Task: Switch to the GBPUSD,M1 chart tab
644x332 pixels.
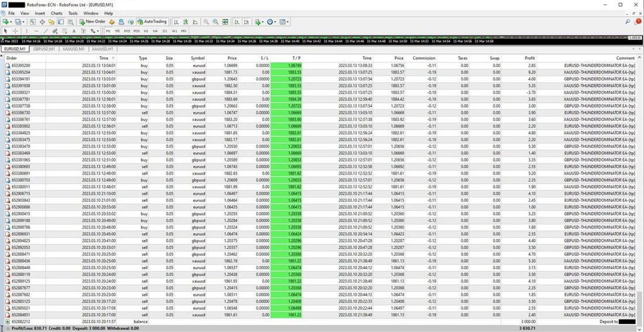Action: point(45,48)
